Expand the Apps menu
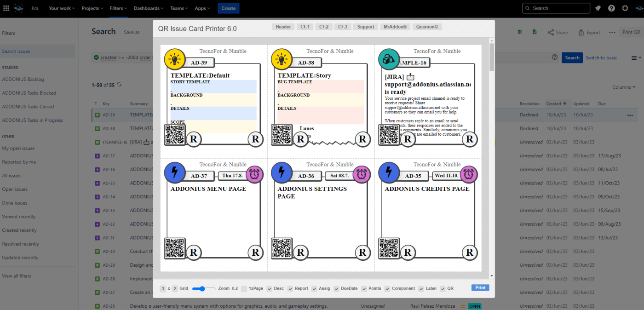Viewport: 644px width, 310px height. [202, 8]
